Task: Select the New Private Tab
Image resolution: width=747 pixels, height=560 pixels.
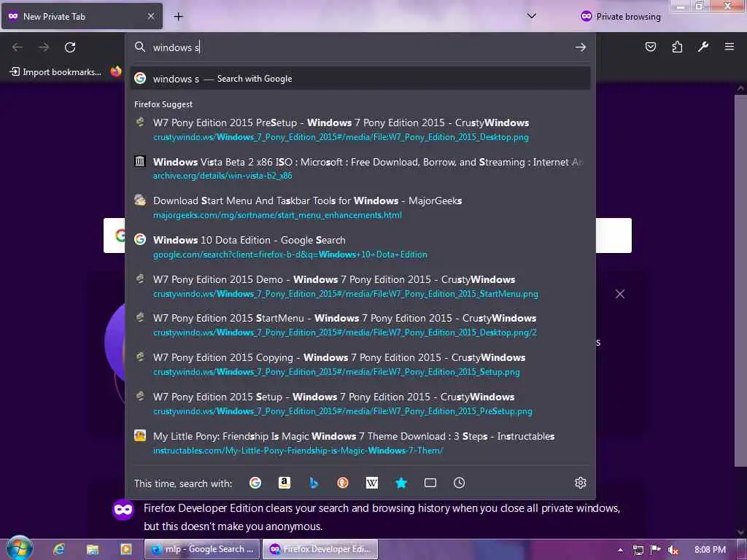Action: tap(82, 16)
